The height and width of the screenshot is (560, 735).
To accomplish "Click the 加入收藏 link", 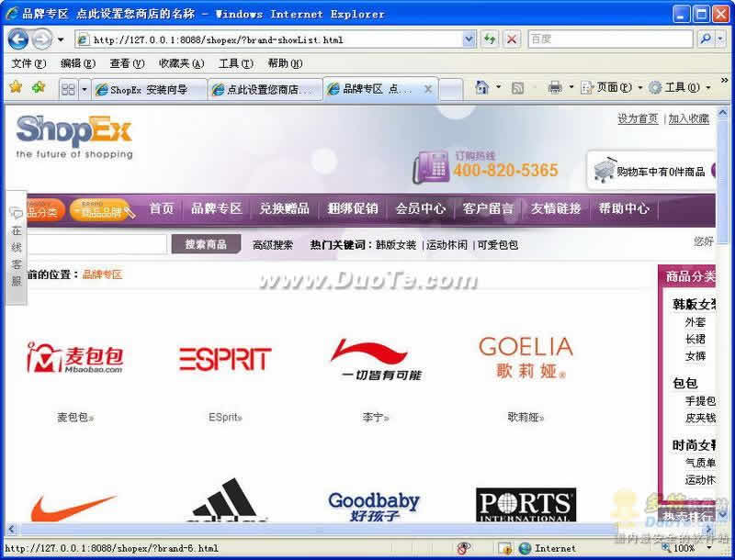I will click(x=688, y=119).
